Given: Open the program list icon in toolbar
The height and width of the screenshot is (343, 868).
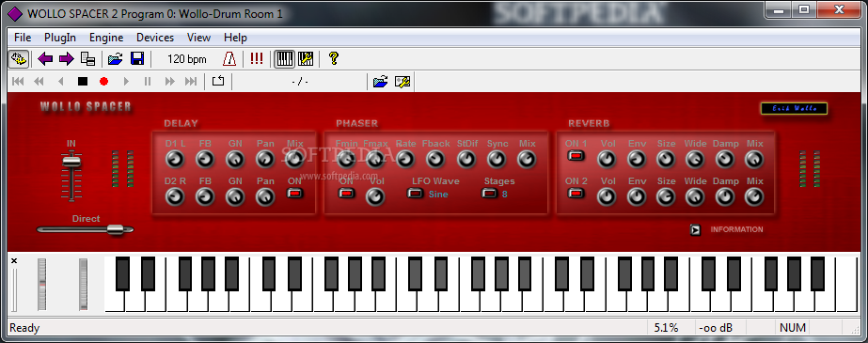Looking at the screenshot, I should 88,58.
